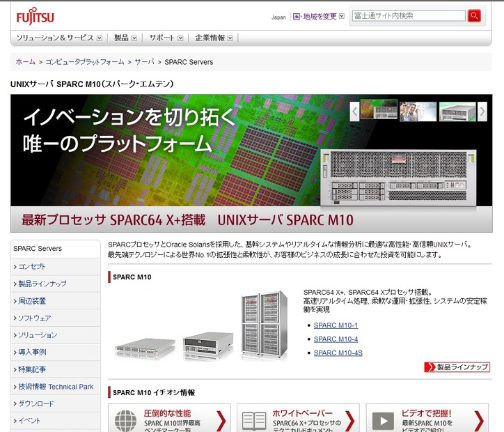Open ソフトウェア in sidebar
Image resolution: width=504 pixels, height=432 pixels.
pyautogui.click(x=55, y=318)
